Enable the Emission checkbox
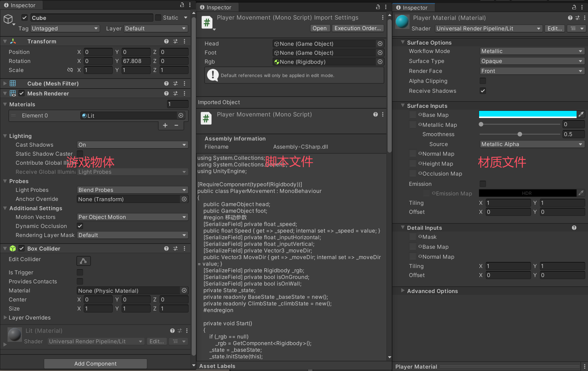The width and height of the screenshot is (588, 371). (x=483, y=184)
